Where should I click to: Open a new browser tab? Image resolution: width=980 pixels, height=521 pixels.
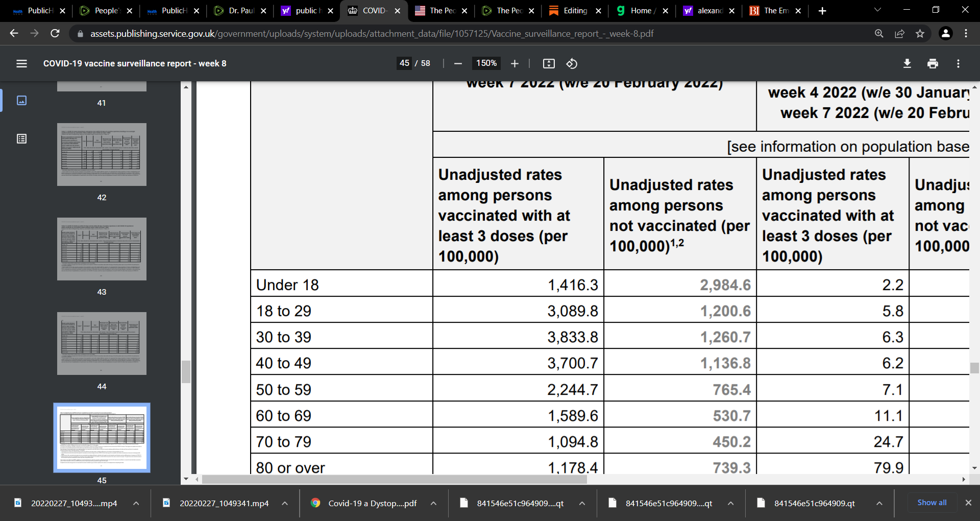(822, 11)
